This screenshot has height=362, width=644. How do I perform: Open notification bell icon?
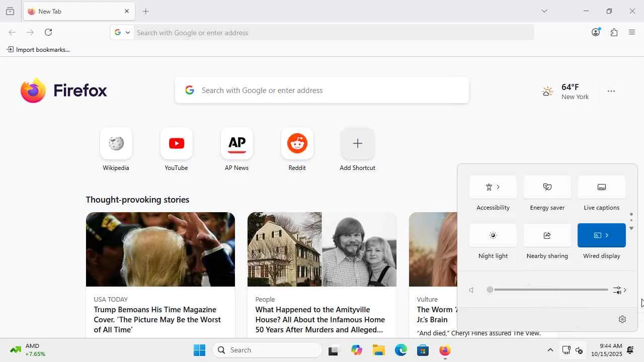point(630,350)
